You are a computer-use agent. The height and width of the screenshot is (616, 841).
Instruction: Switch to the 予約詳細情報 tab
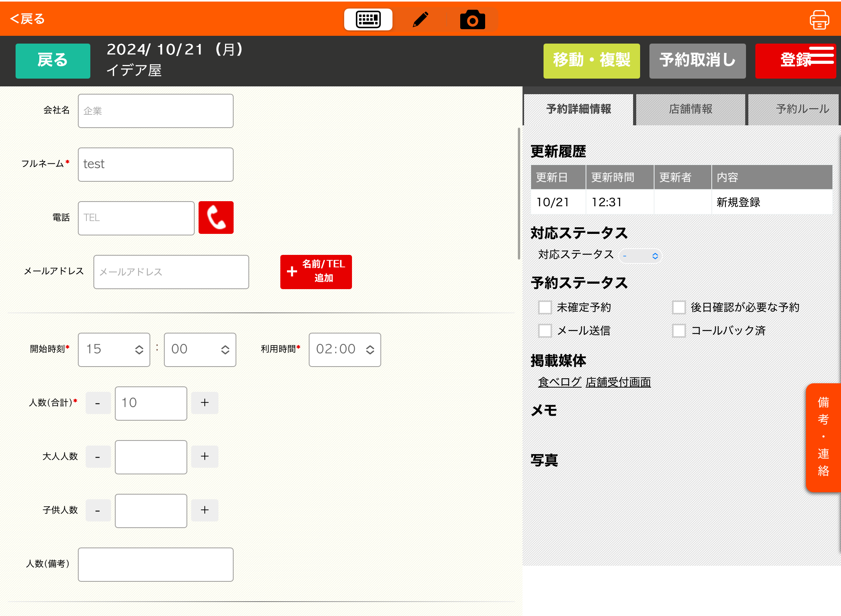pyautogui.click(x=579, y=109)
